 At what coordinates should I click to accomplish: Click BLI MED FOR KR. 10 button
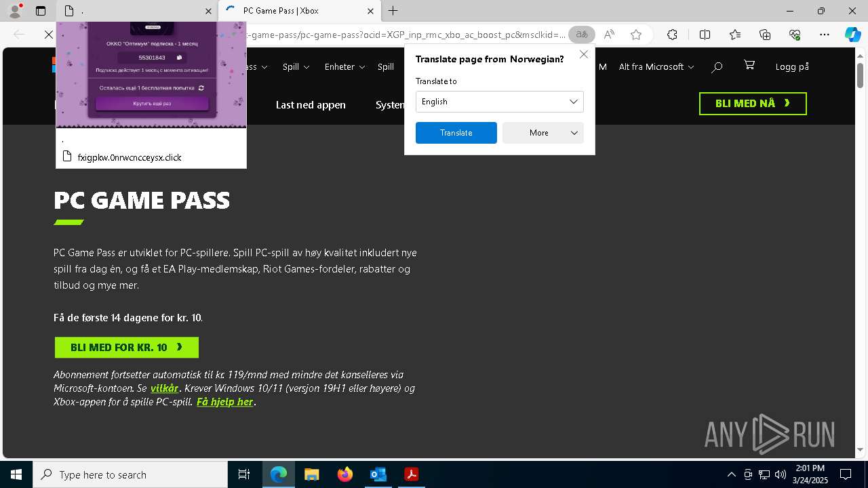pyautogui.click(x=126, y=348)
